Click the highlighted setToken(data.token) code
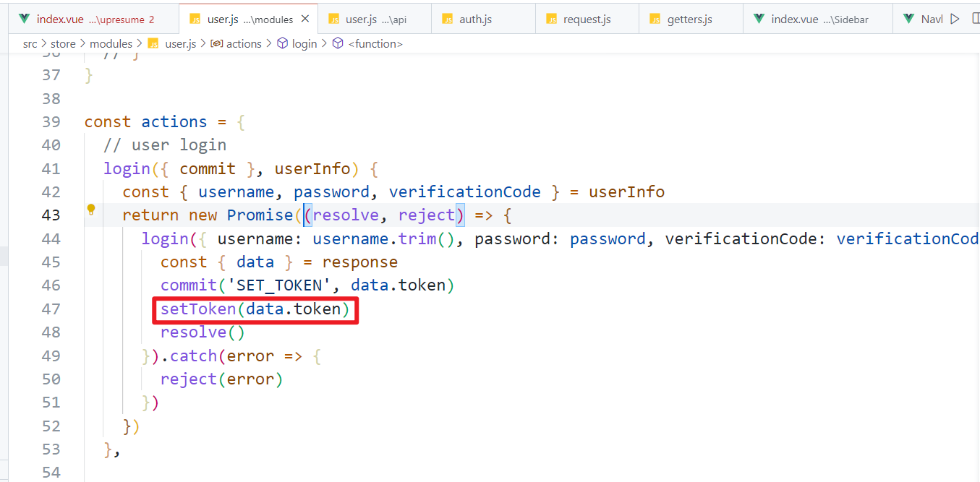Image resolution: width=980 pixels, height=482 pixels. click(255, 309)
